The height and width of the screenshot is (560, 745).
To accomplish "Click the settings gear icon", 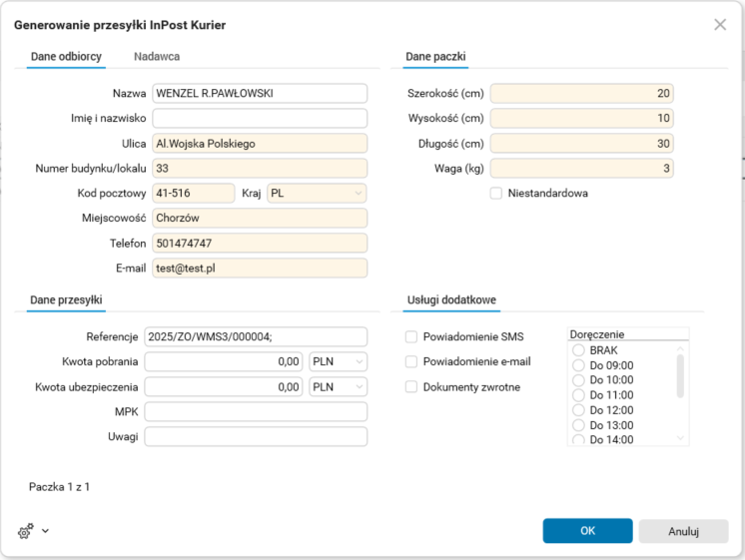I will tap(25, 531).
